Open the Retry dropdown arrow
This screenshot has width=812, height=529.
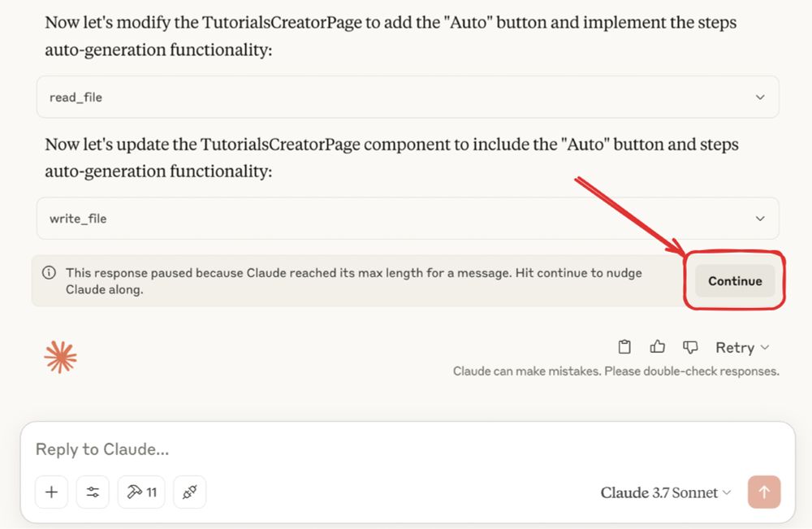[766, 347]
